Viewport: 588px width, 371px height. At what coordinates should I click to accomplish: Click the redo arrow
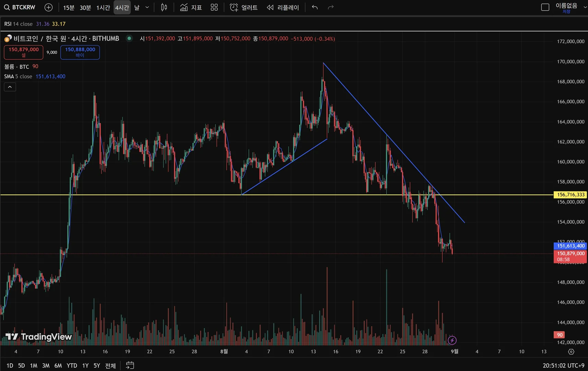(331, 7)
